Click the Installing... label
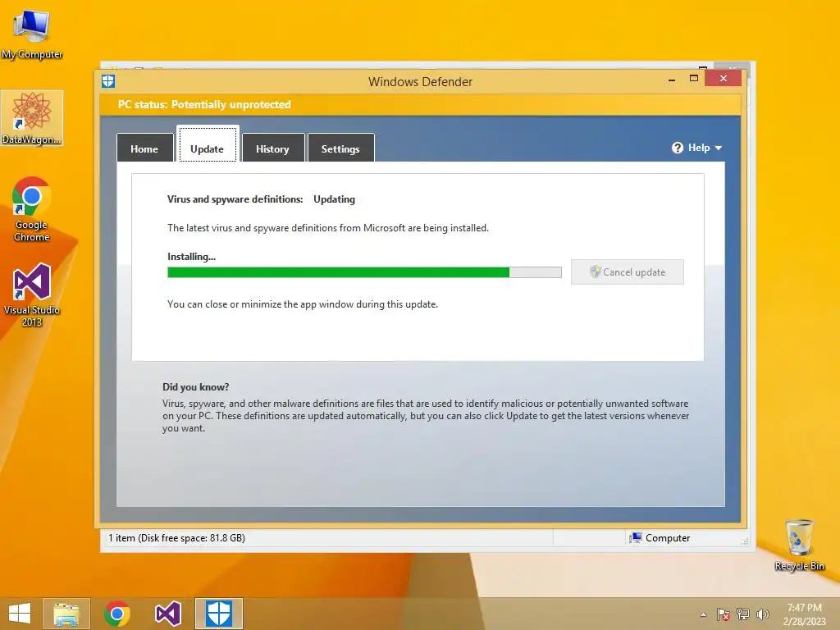Image resolution: width=840 pixels, height=630 pixels. pyautogui.click(x=191, y=257)
